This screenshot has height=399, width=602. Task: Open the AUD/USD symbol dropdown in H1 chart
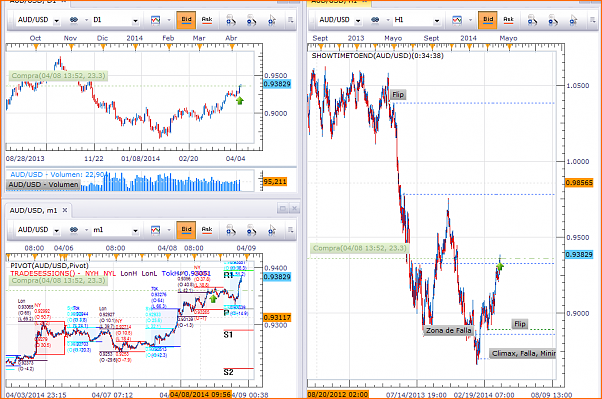click(358, 21)
